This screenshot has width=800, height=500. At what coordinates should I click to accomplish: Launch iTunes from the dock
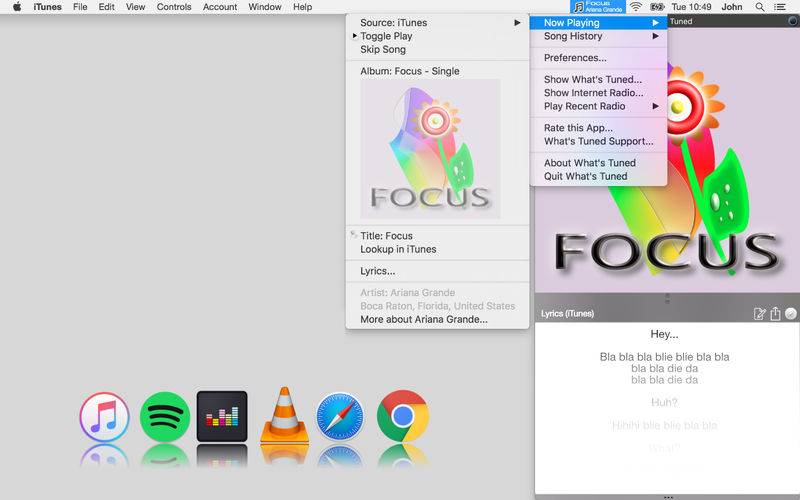(104, 416)
